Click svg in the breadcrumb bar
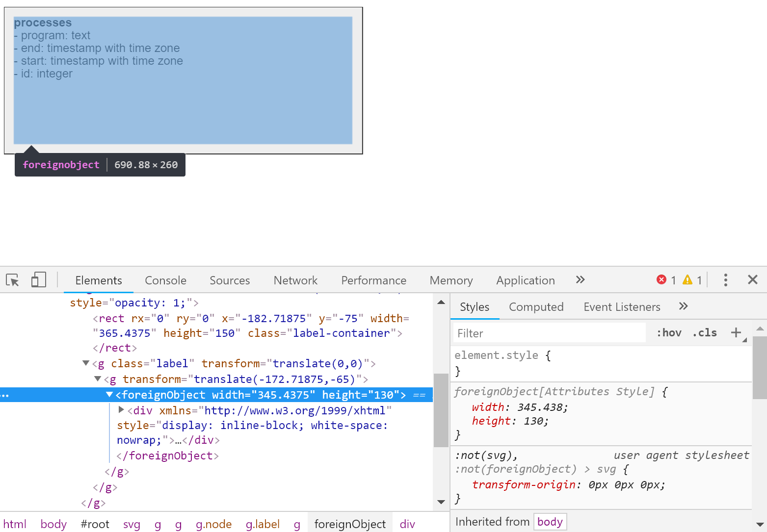Image resolution: width=767 pixels, height=532 pixels. 132,524
